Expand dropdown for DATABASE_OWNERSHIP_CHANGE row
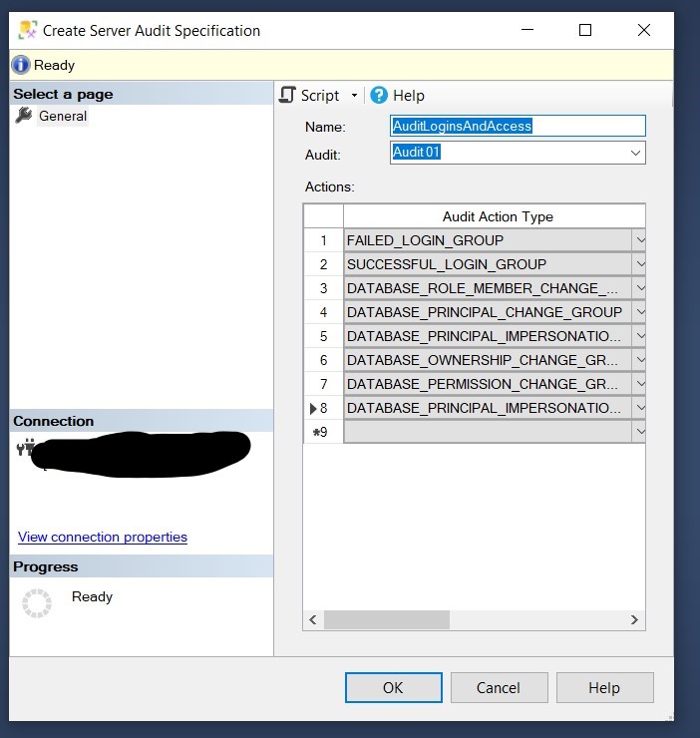700x738 pixels. pyautogui.click(x=639, y=360)
